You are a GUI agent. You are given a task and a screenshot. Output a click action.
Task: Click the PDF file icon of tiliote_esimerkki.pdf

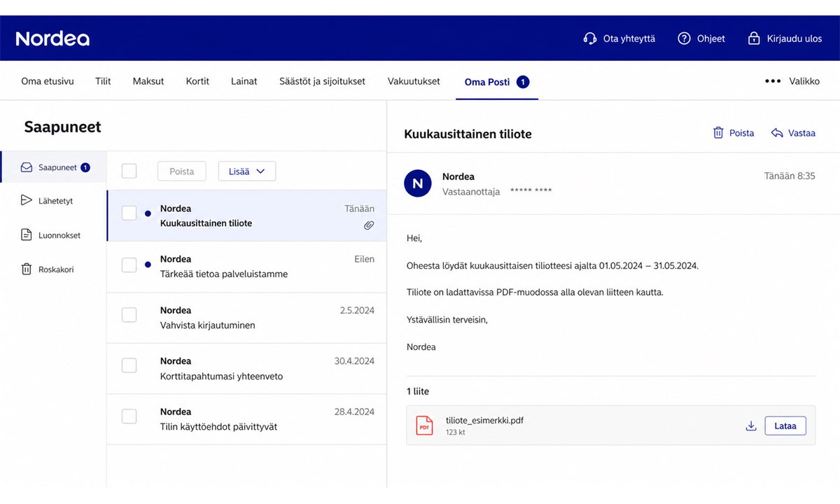pos(424,425)
